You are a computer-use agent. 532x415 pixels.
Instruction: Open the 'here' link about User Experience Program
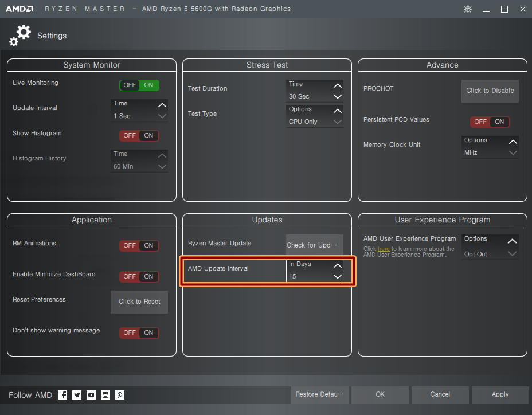coord(382,248)
